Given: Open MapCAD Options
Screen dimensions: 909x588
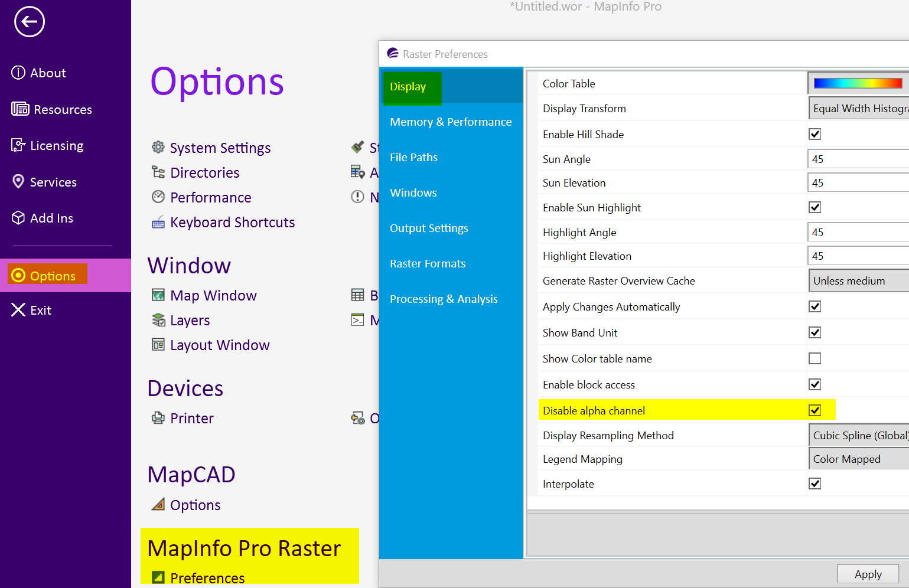Looking at the screenshot, I should (x=195, y=505).
